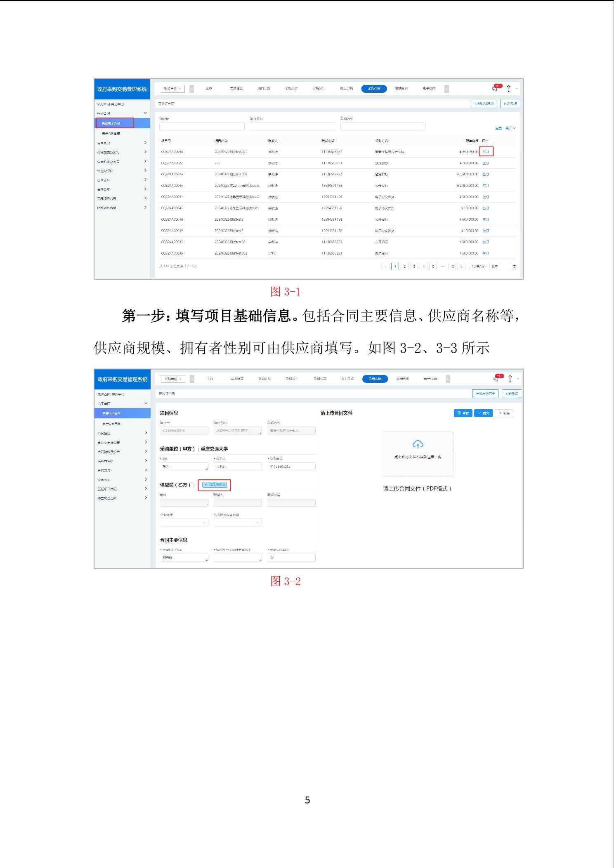The image size is (614, 868).
Task: Click user avatar icon in Figure 3-2 header
Action: click(510, 379)
